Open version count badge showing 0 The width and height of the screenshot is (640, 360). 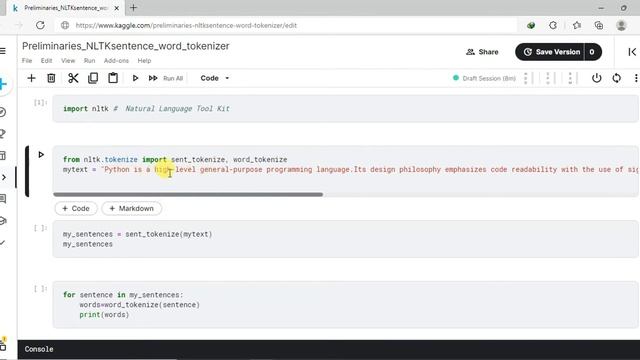point(592,52)
